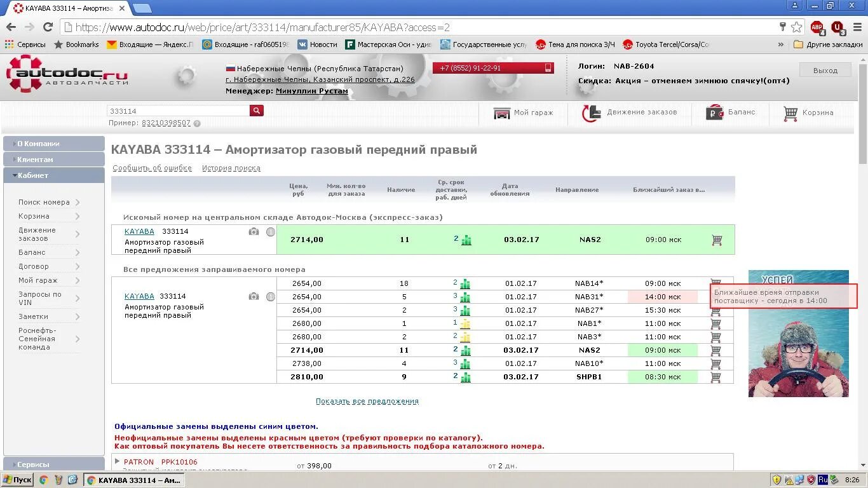Add SHPB1 2810,00 row to cart
The image size is (868, 488).
(x=715, y=377)
